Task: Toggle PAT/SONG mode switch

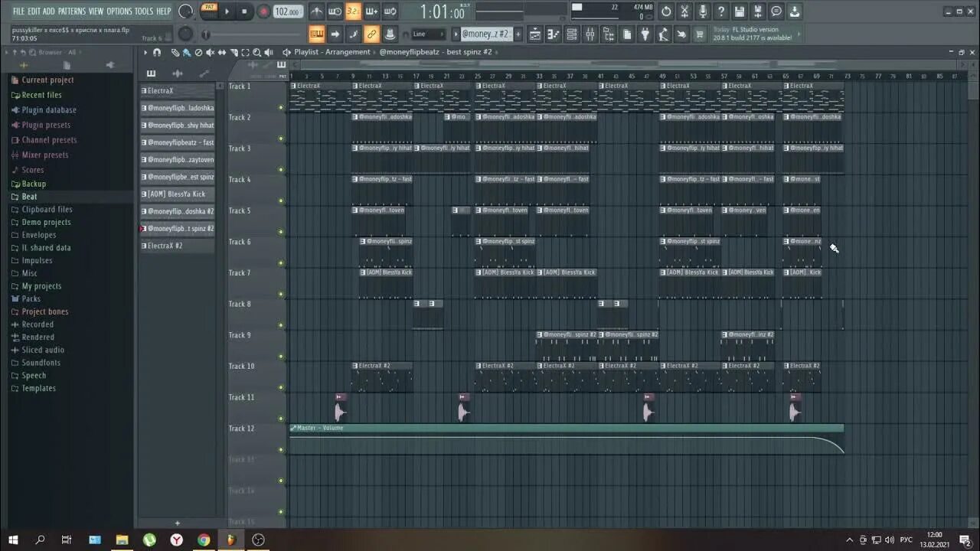Action: point(208,11)
